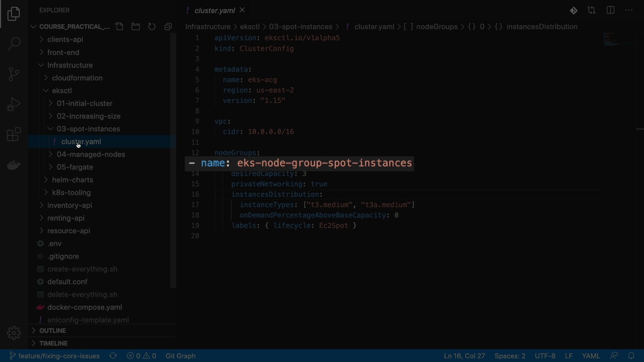Viewport: 644px width, 362px height.
Task: Expand the 04-managed-nodes folder
Action: pyautogui.click(x=91, y=155)
